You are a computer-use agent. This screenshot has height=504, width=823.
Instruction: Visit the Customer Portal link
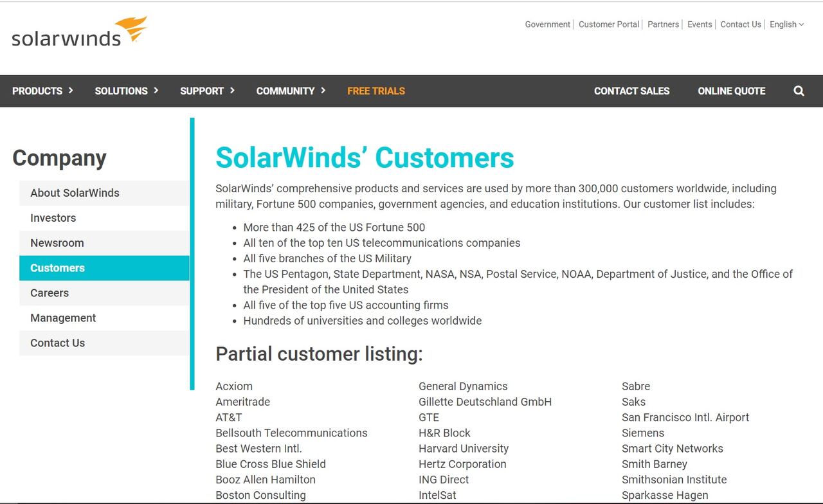pyautogui.click(x=608, y=24)
